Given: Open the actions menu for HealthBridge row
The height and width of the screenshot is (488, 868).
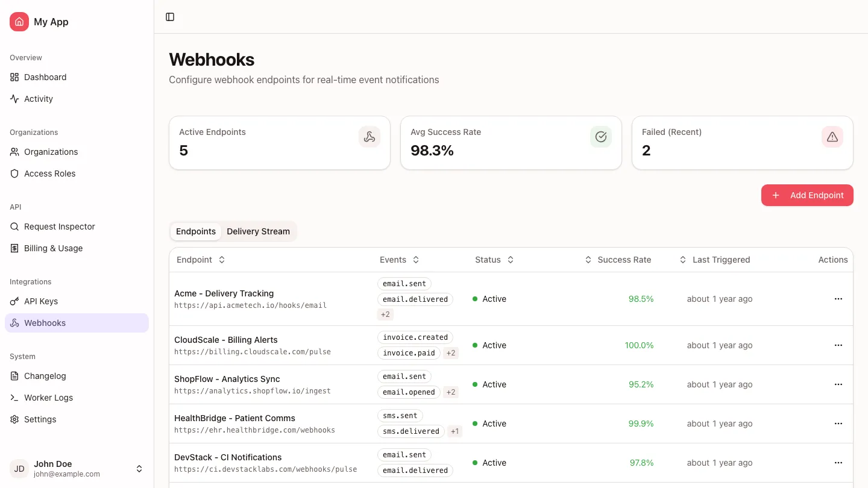Looking at the screenshot, I should click(x=838, y=424).
